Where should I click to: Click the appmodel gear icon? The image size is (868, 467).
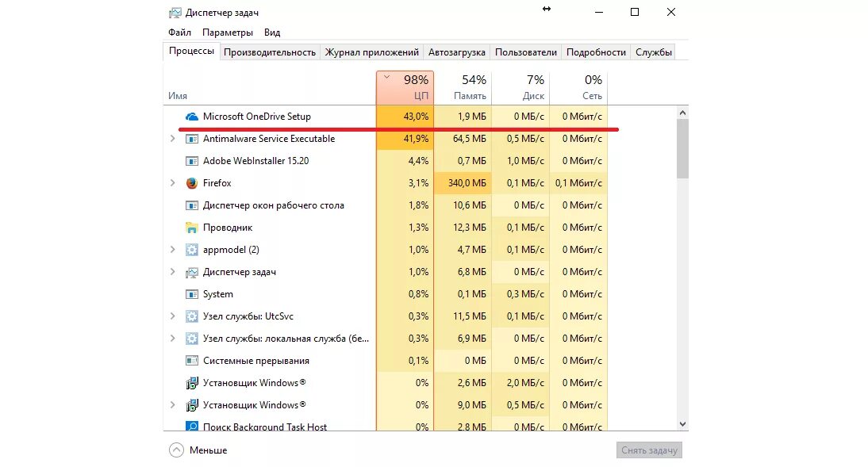(191, 250)
